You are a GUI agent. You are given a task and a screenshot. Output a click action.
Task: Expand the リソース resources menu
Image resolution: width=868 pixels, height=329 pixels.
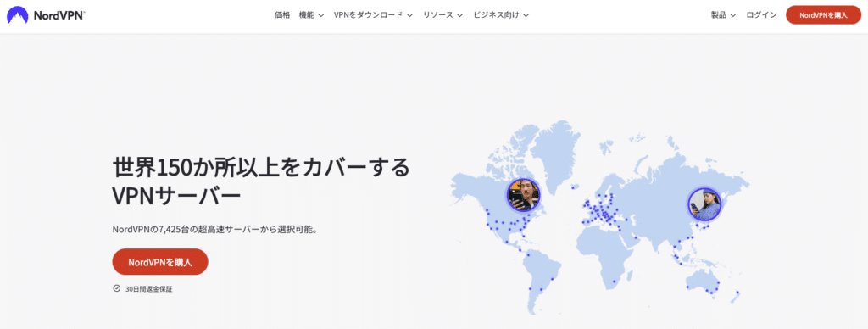coord(442,15)
